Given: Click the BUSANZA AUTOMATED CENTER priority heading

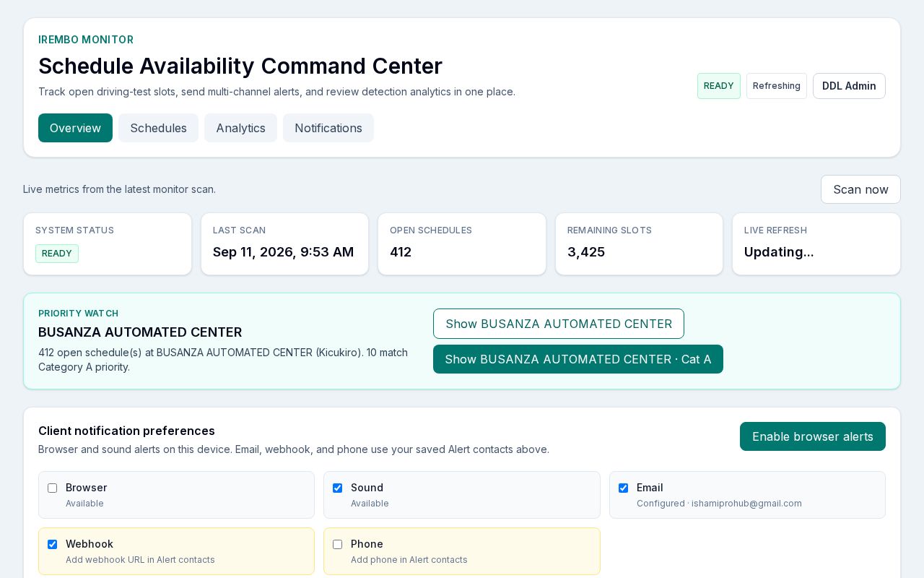Looking at the screenshot, I should point(140,332).
